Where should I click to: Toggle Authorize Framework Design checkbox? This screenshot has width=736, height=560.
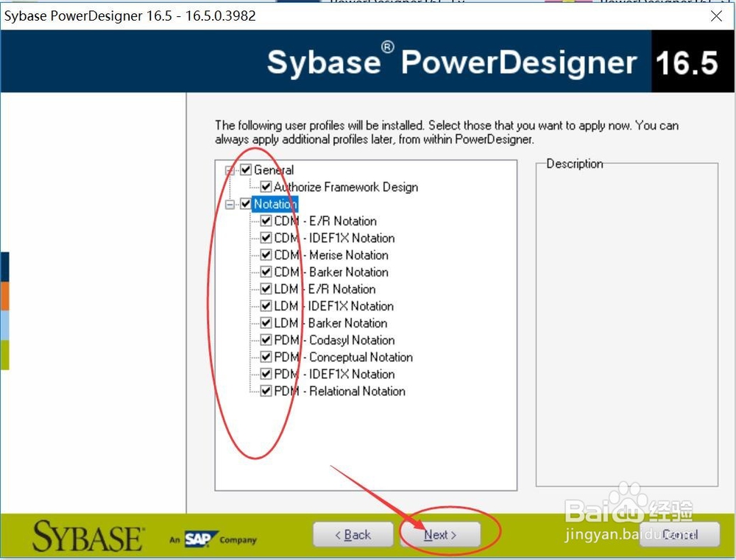(x=266, y=187)
